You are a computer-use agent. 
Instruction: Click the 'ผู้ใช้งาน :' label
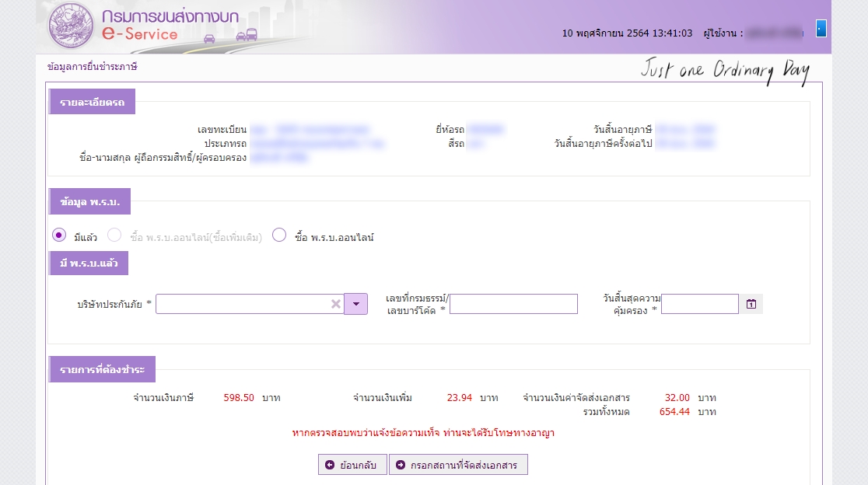tap(723, 33)
